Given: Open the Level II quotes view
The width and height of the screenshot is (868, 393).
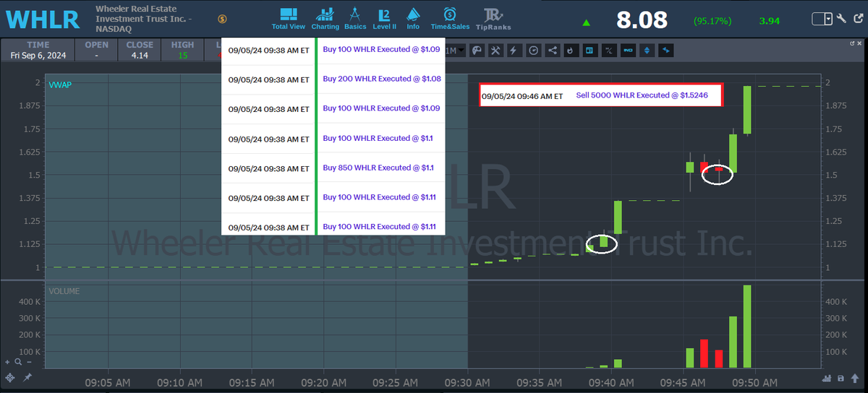Looking at the screenshot, I should [384, 18].
